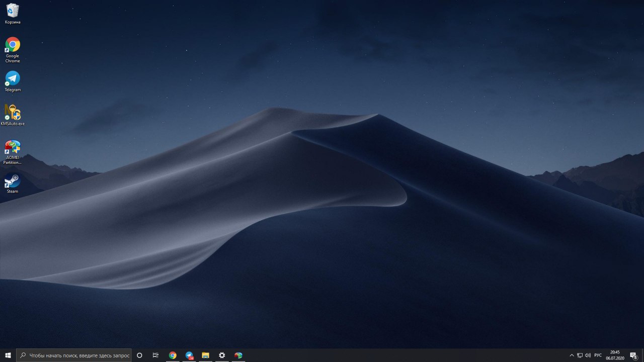Screen dimensions: 644x362
Task: Click the Show desktop strip at the taskbar edge
Action: point(642,355)
